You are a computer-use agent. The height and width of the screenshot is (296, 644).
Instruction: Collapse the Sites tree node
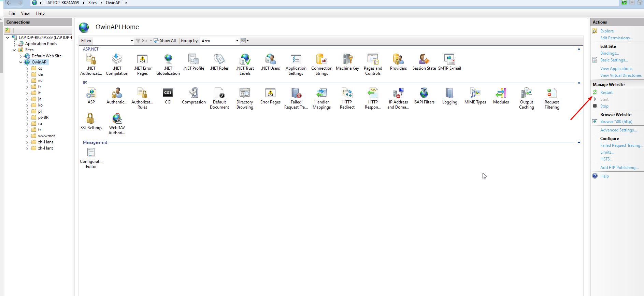tap(14, 50)
